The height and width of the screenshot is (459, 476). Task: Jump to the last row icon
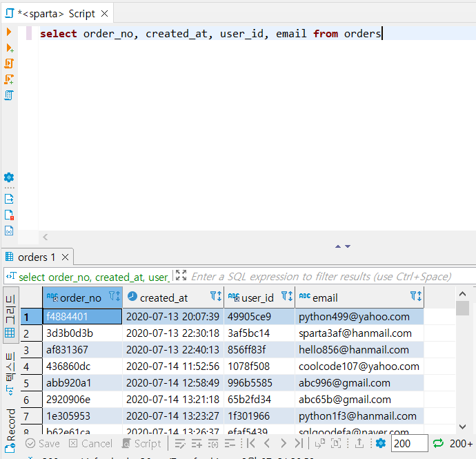tap(299, 444)
